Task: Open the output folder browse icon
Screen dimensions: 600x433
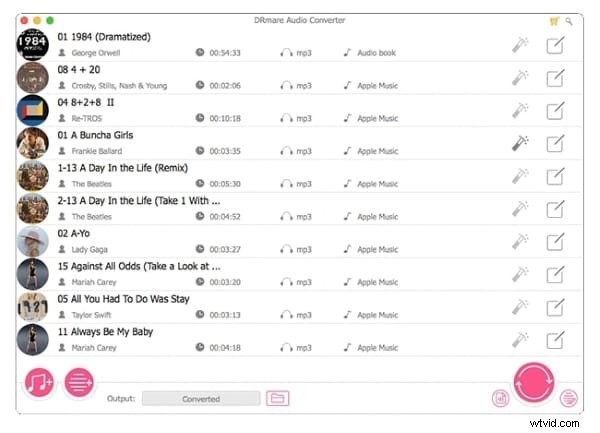Action: tap(278, 398)
